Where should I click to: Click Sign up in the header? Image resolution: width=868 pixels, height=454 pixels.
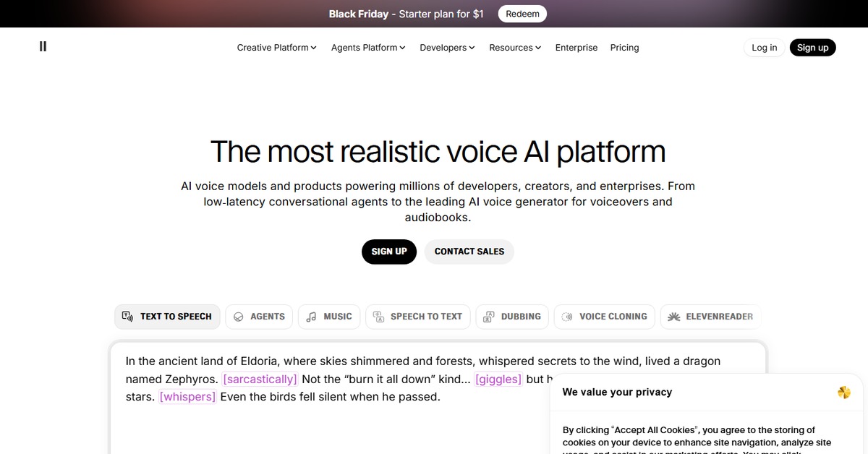[x=812, y=48]
